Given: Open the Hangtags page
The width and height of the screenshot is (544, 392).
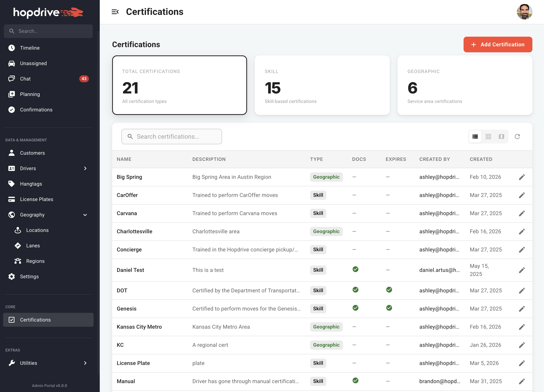Looking at the screenshot, I should [31, 184].
